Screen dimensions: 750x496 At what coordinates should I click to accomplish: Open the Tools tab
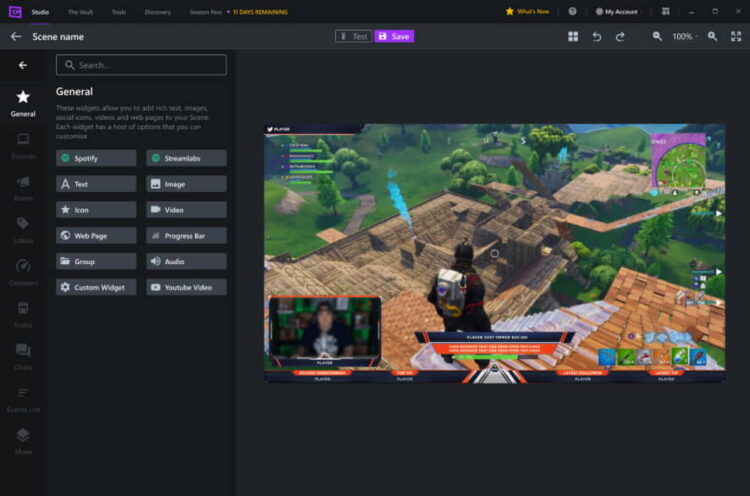click(x=119, y=12)
